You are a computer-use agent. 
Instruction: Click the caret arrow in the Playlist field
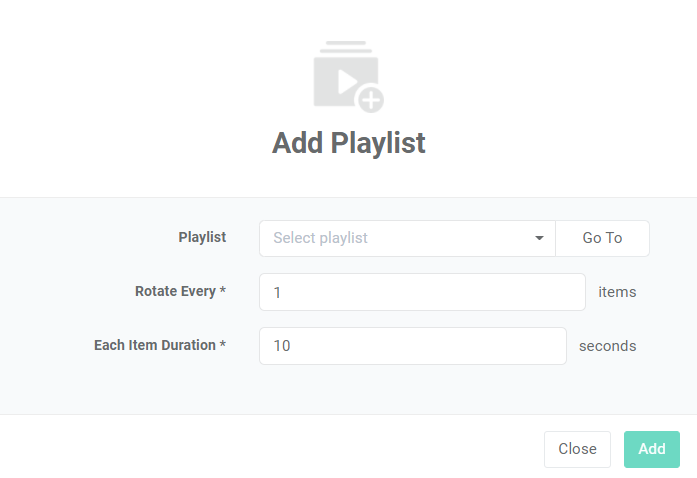pos(539,238)
